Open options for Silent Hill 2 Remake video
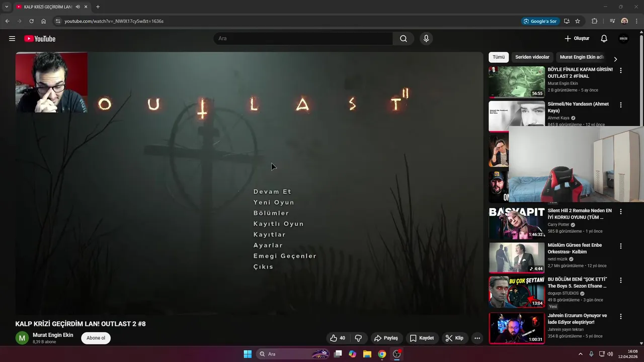644x362 pixels. tap(621, 212)
